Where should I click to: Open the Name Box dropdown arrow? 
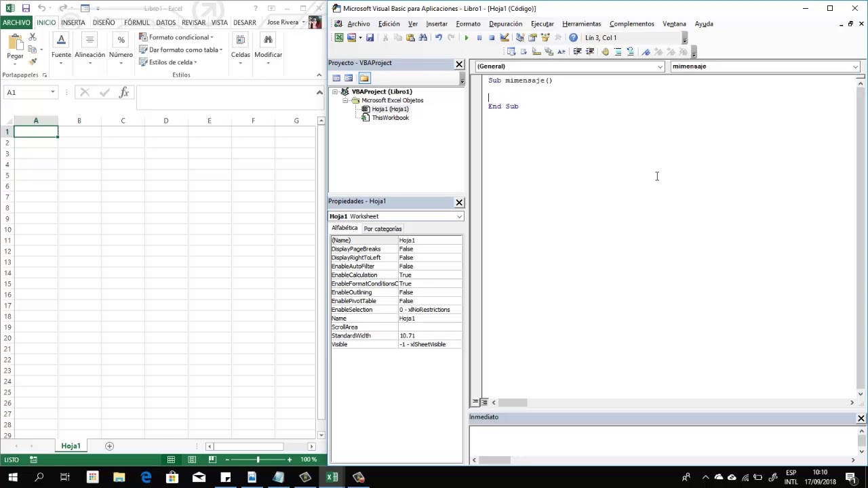pyautogui.click(x=52, y=92)
